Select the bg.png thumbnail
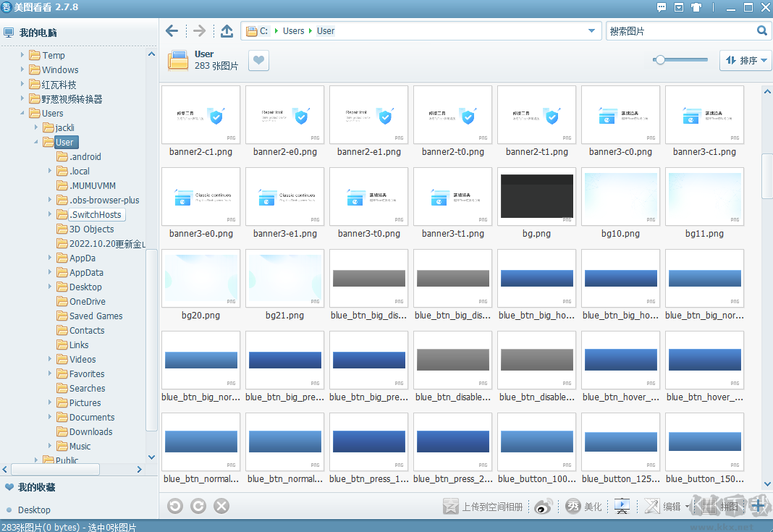Image resolution: width=773 pixels, height=532 pixels. click(x=536, y=197)
